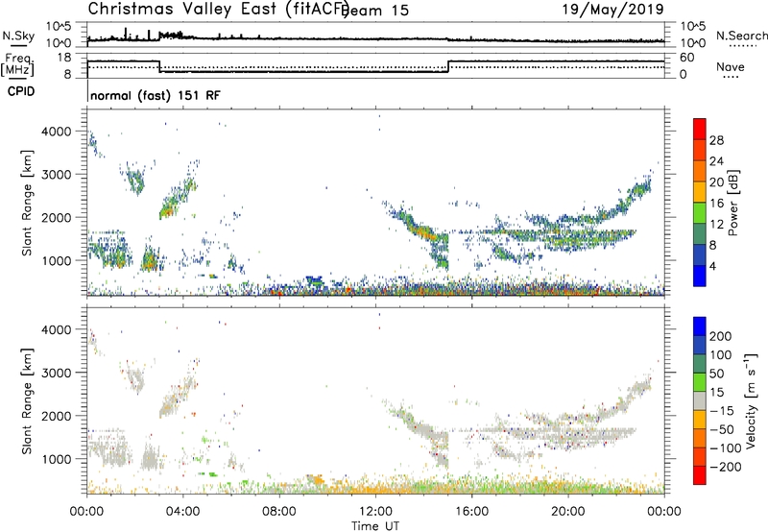Viewport: 768px width, 532px height.
Task: Click the '20:00' time axis label
Action: coord(568,512)
